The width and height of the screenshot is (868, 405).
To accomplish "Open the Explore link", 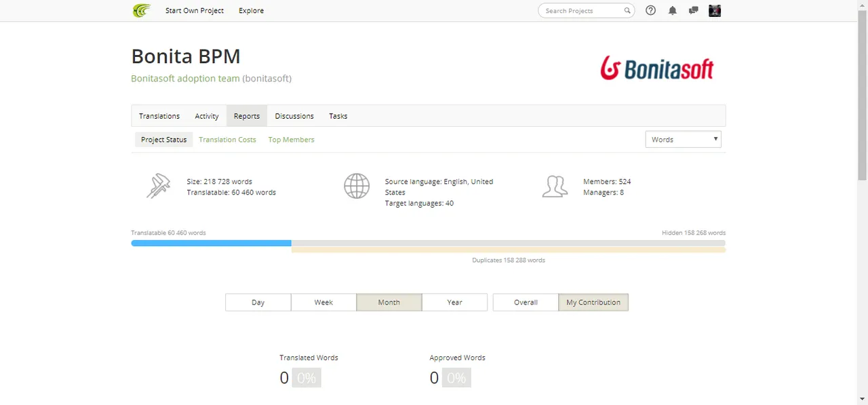I will click(251, 10).
